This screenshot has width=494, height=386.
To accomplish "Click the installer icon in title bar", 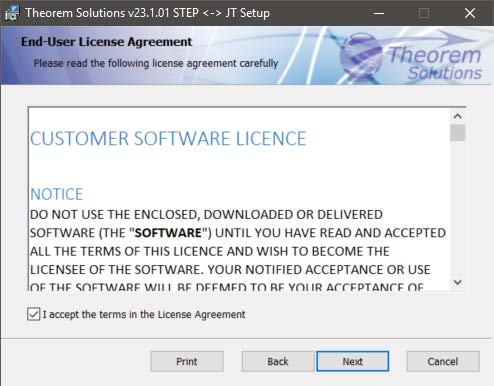I will pos(12,13).
